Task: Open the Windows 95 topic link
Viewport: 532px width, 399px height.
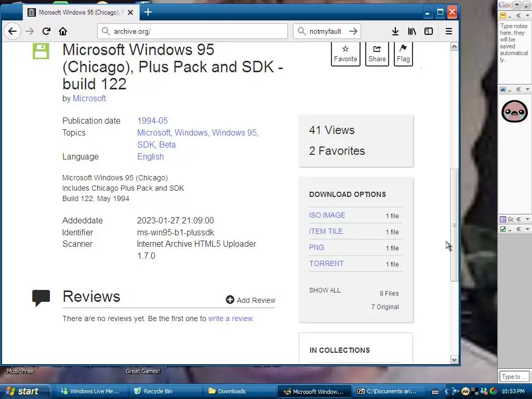Action: [234, 132]
